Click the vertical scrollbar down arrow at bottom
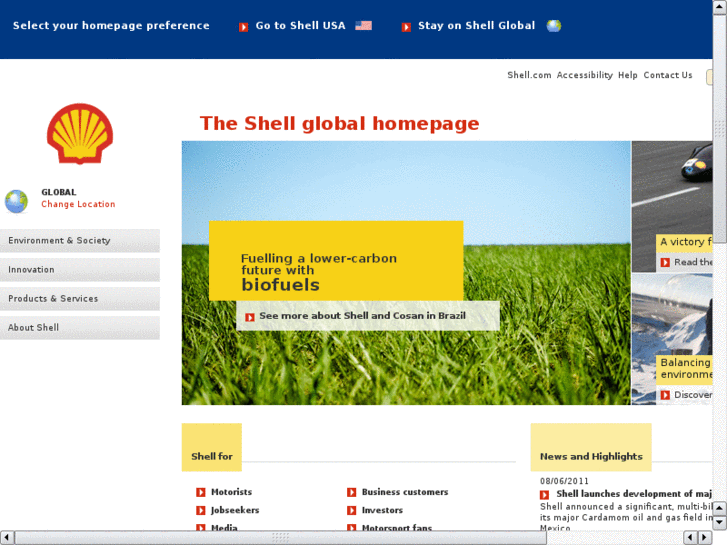 (x=720, y=523)
